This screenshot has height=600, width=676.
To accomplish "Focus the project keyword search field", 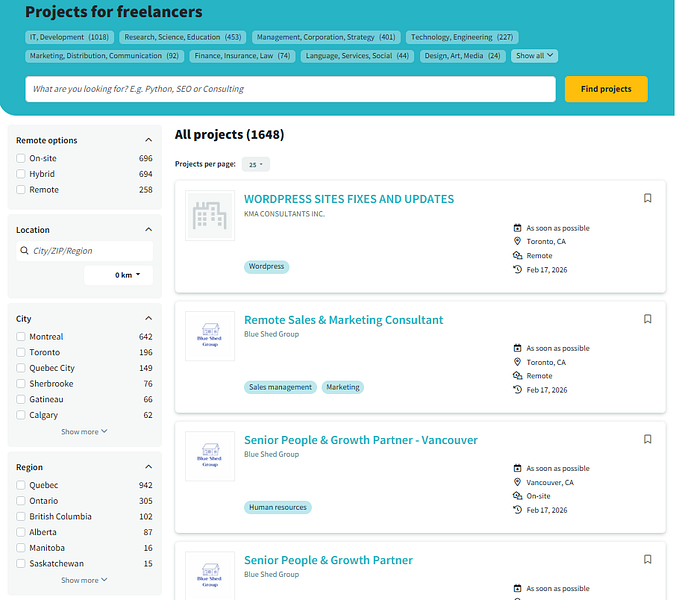I will coord(290,89).
